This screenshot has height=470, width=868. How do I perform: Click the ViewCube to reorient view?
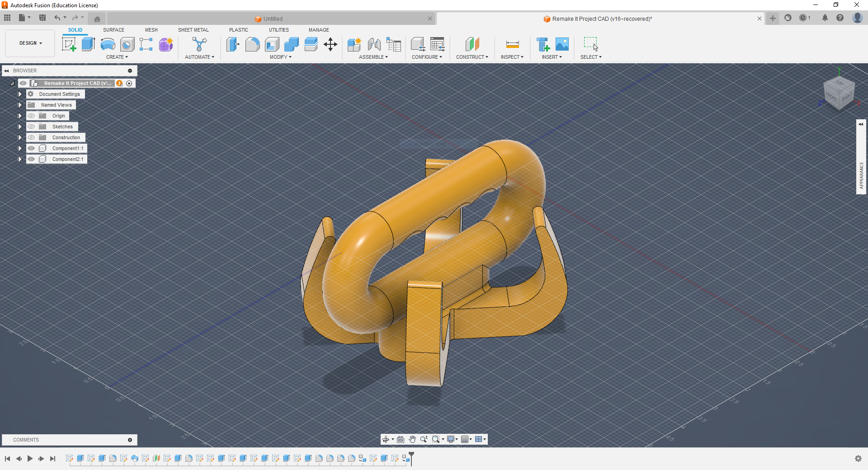tap(840, 93)
